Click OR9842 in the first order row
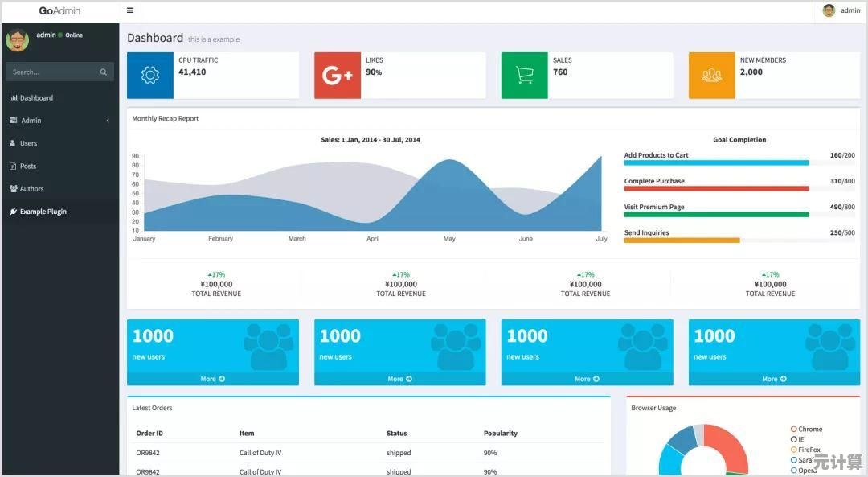868x477 pixels. pyautogui.click(x=148, y=453)
